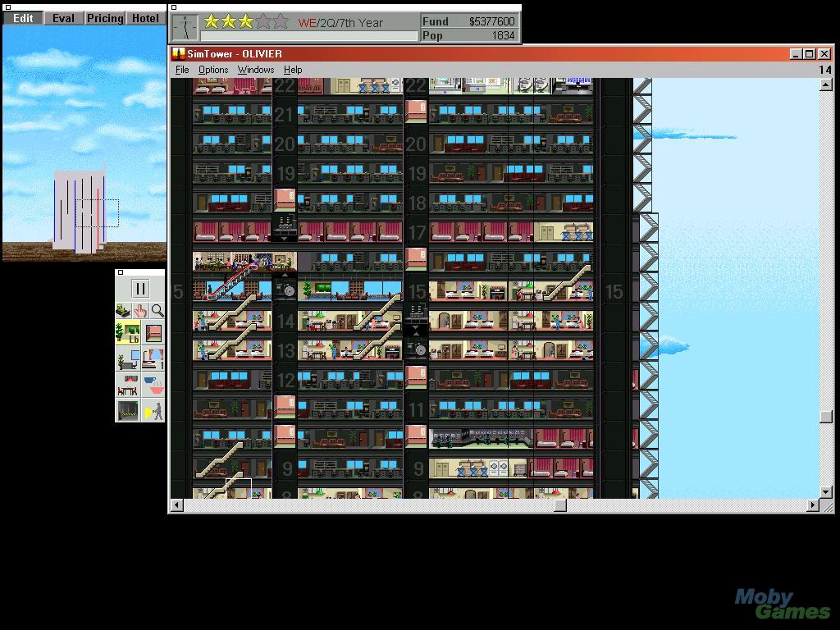The width and height of the screenshot is (840, 630).
Task: Open the Windows menu
Action: pyautogui.click(x=256, y=70)
